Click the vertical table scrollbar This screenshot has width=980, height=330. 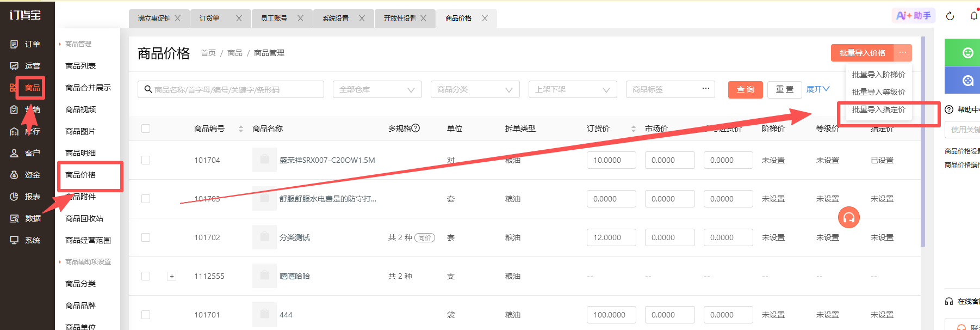tap(923, 142)
